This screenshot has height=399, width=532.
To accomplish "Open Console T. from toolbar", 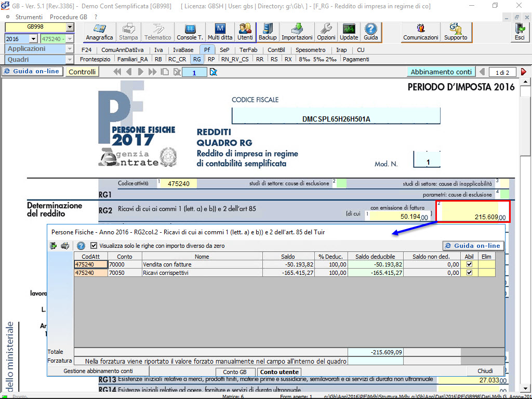I will 190,33.
